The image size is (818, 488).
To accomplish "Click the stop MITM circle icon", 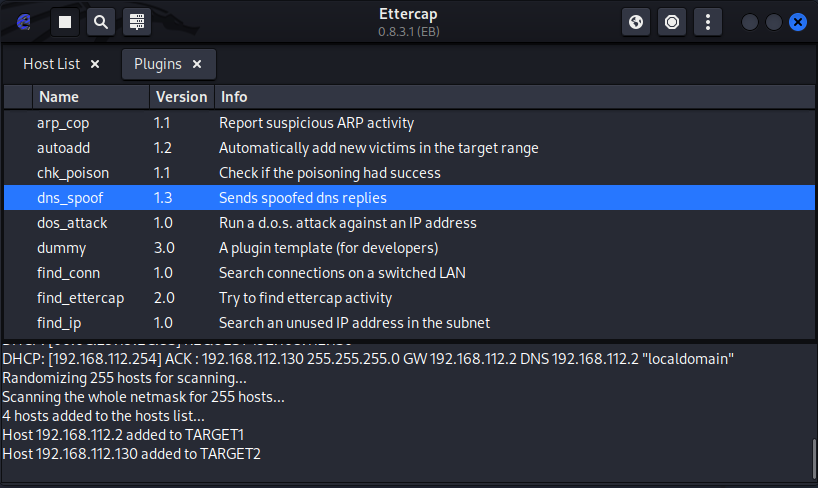I will pos(672,21).
